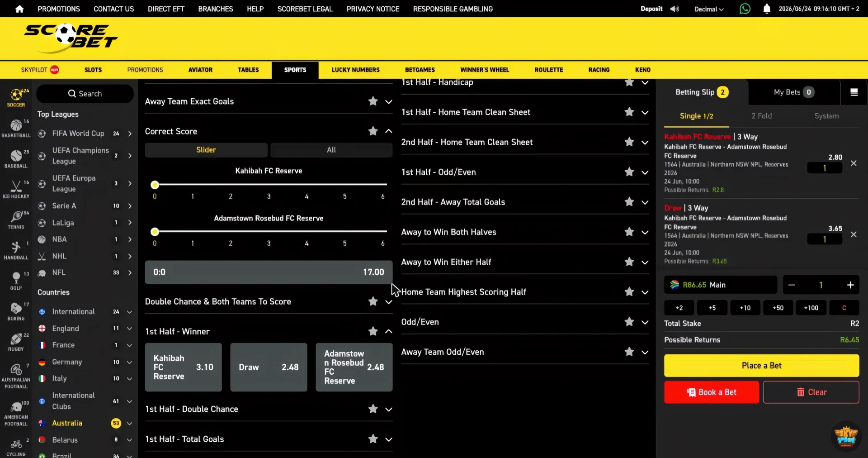The width and height of the screenshot is (868, 458).
Task: Open the Aviator tab
Action: (x=200, y=70)
